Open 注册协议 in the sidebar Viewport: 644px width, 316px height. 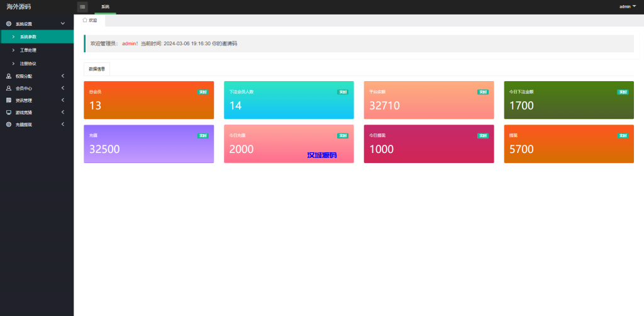pos(28,64)
